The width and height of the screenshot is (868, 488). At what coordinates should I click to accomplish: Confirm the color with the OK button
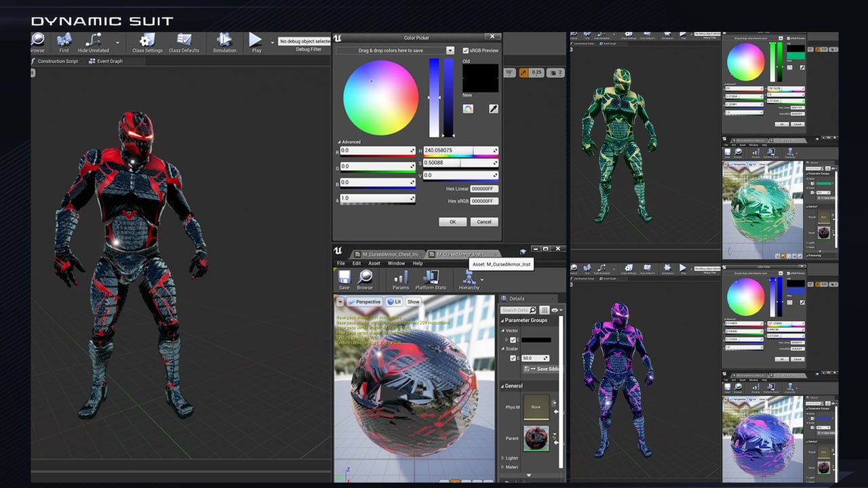click(x=453, y=221)
